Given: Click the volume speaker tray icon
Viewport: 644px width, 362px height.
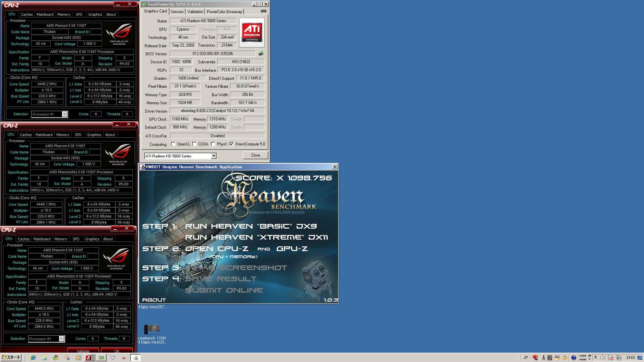Looking at the screenshot, I should [x=603, y=358].
